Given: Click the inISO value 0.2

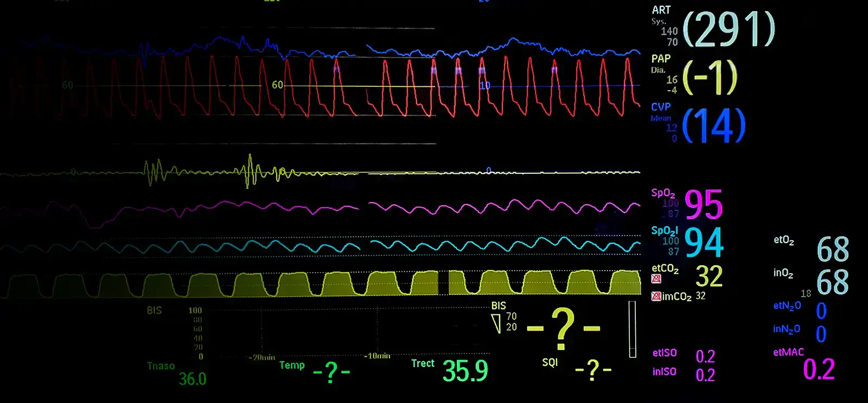Looking at the screenshot, I should (705, 375).
